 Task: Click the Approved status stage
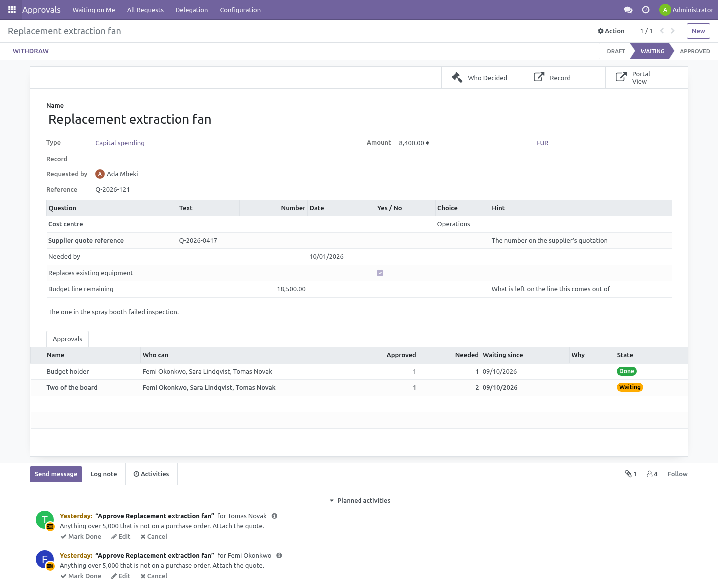tap(695, 51)
